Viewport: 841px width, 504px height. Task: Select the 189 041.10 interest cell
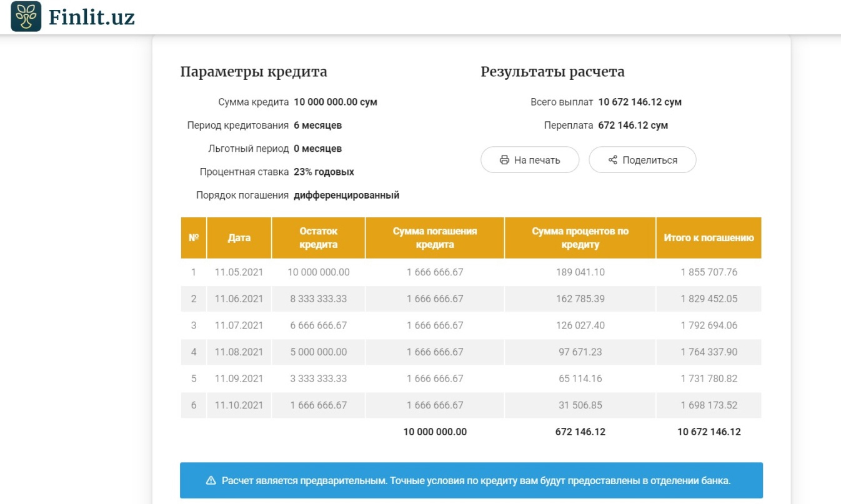[580, 272]
